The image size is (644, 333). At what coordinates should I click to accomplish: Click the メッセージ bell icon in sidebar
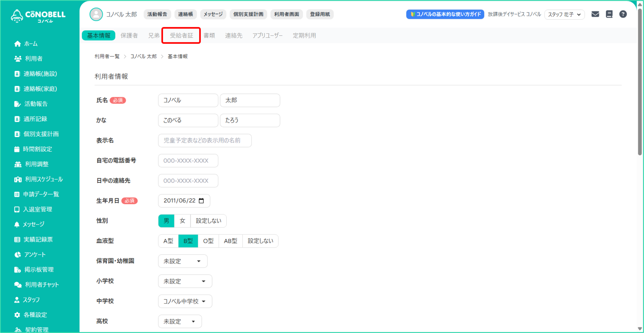17,224
